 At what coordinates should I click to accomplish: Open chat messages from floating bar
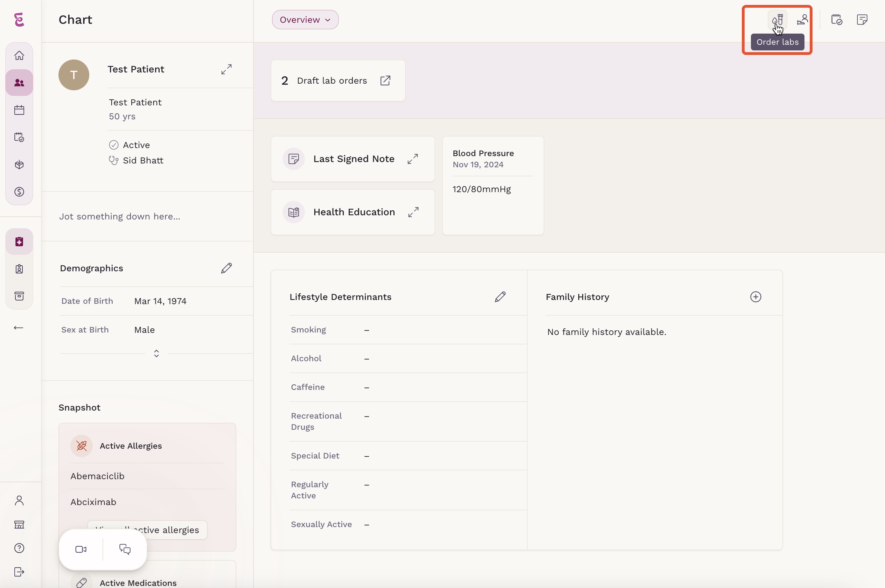tap(125, 549)
